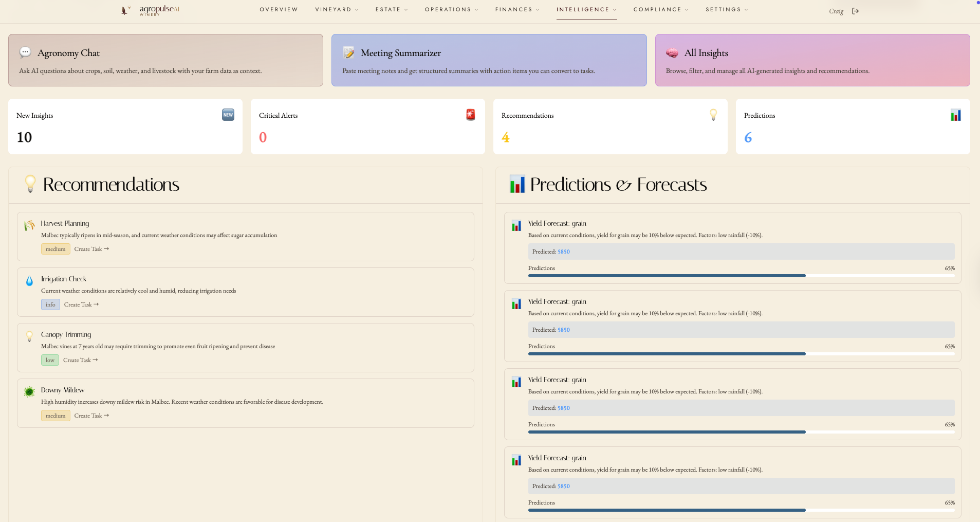Click the All Insights brain icon
The image size is (980, 522).
click(x=672, y=53)
